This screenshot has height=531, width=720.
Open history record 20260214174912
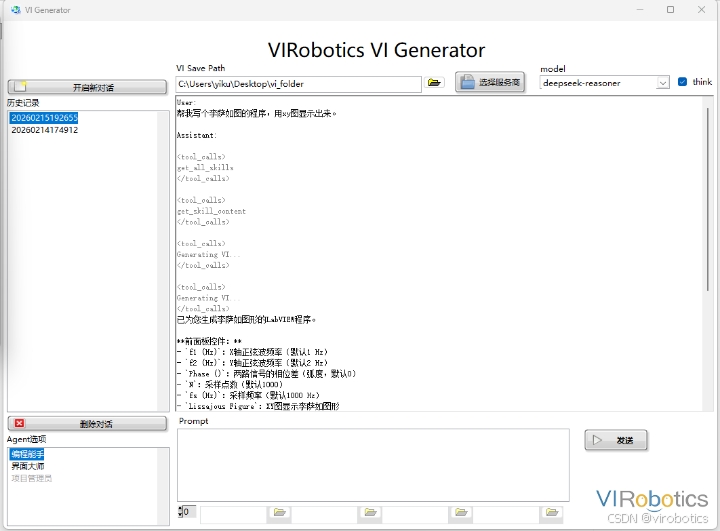(45, 130)
